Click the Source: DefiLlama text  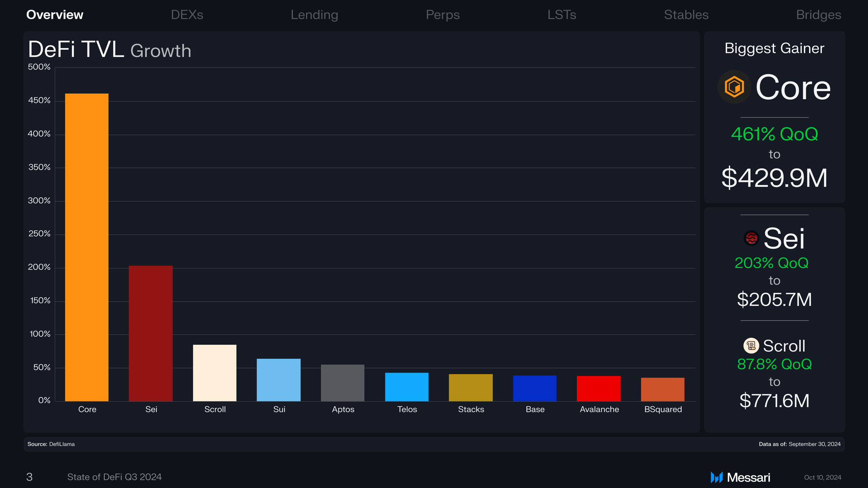pos(51,444)
